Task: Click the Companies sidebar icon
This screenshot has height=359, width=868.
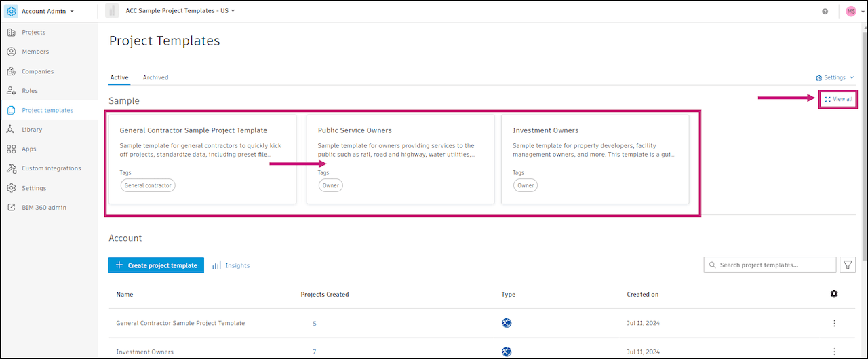Action: coord(12,71)
